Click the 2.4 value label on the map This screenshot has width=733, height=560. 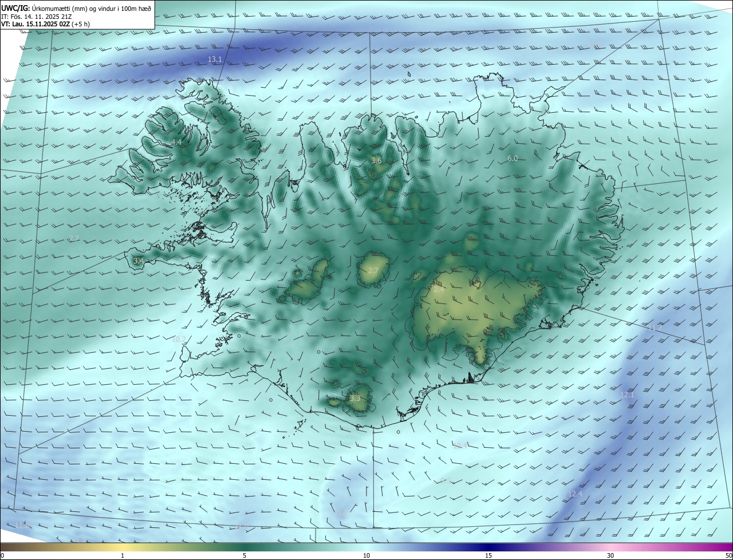click(439, 290)
